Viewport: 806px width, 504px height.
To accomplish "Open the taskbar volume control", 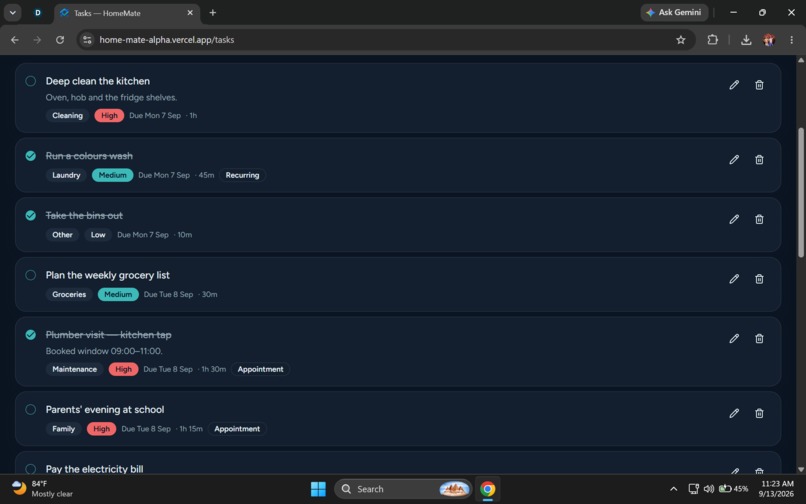I will 709,489.
